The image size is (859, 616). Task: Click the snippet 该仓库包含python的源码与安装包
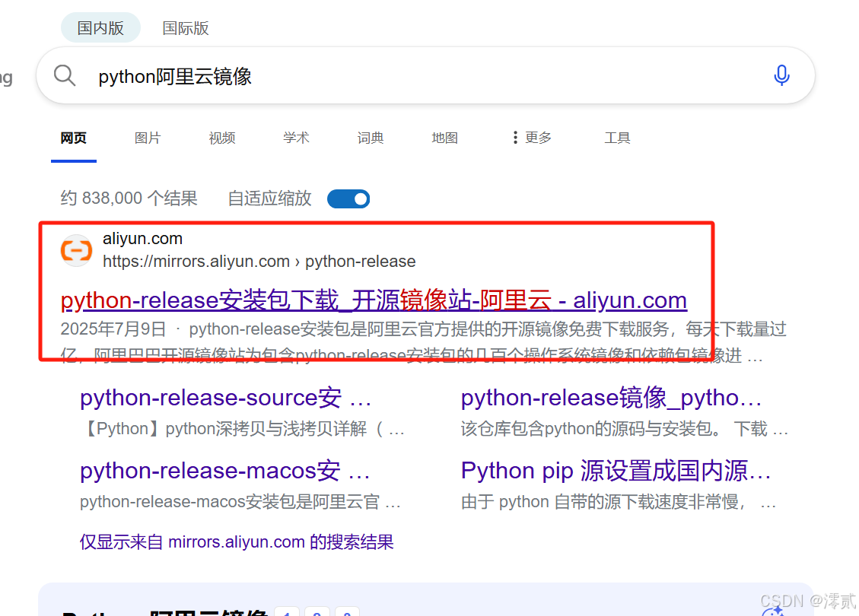pos(625,429)
